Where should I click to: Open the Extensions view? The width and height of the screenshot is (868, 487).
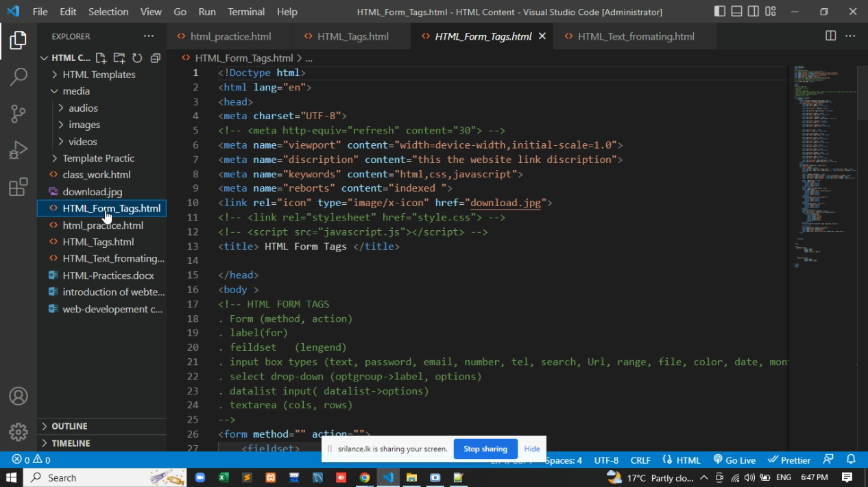point(19,187)
